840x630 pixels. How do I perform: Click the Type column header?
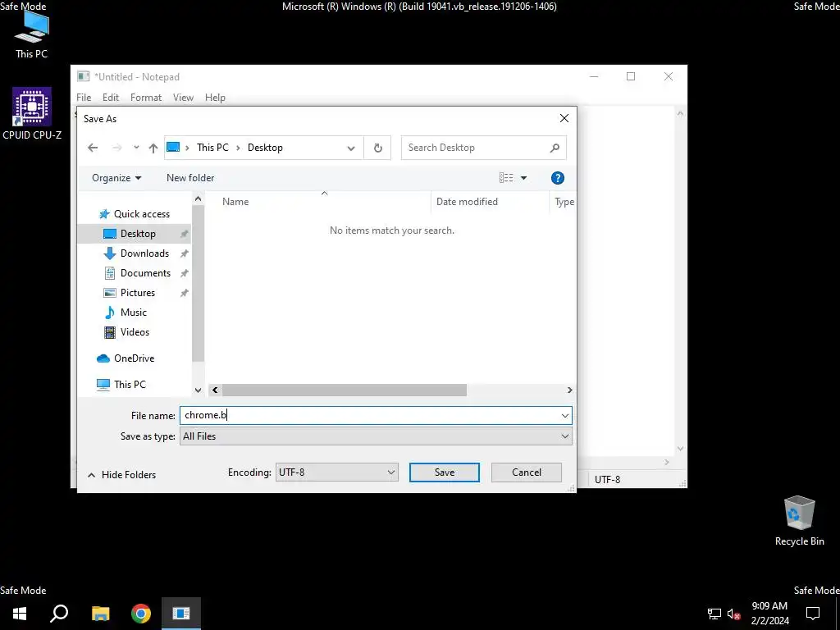(564, 202)
